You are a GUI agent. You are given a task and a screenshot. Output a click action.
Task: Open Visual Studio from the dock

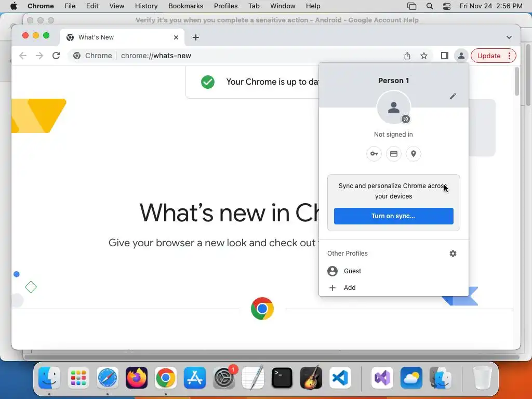pos(382,378)
